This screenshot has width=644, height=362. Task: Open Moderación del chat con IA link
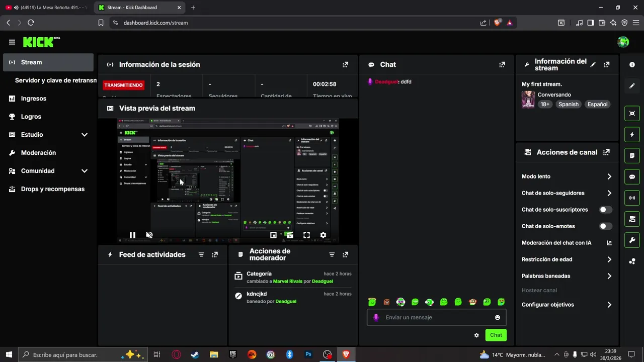click(567, 243)
